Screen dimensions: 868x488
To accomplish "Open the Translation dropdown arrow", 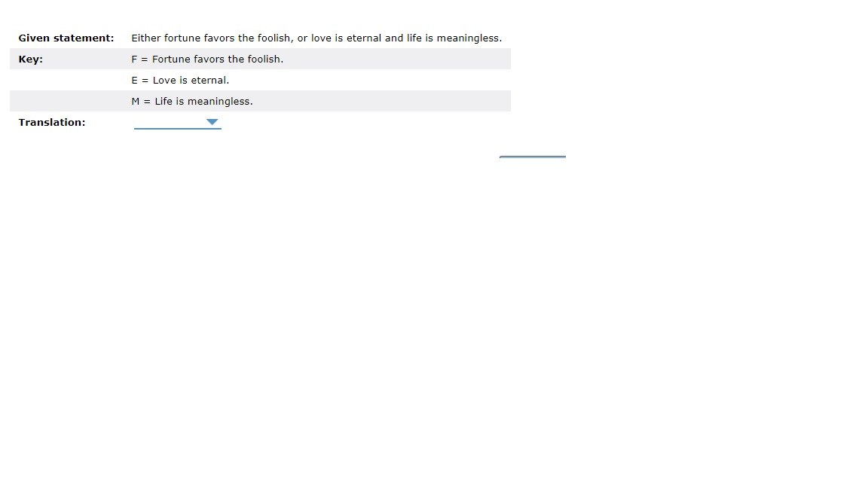I will coord(212,122).
